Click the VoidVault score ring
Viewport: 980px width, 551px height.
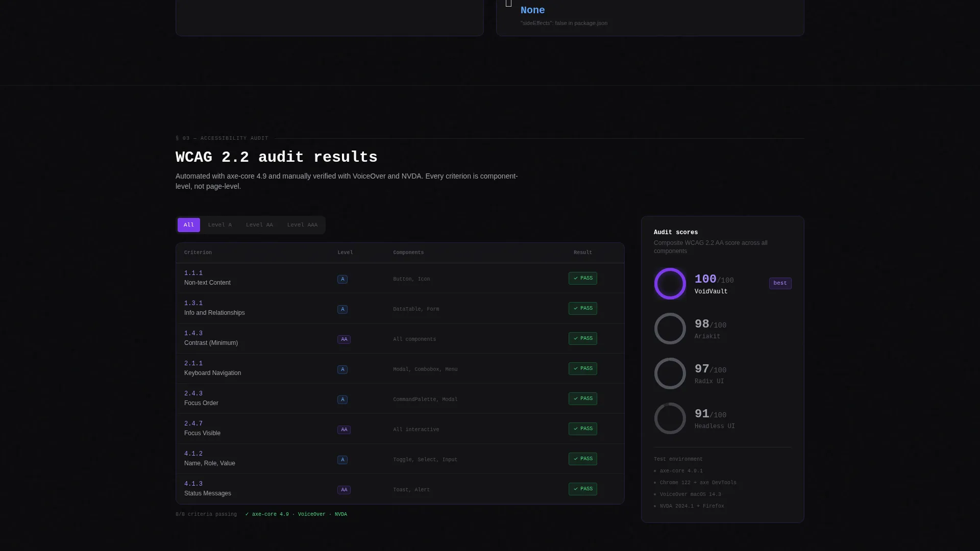click(670, 284)
